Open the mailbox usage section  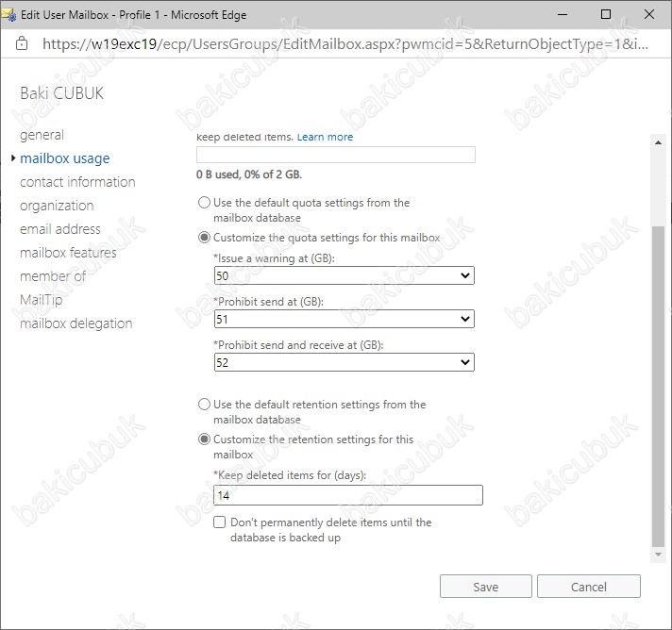[x=65, y=158]
